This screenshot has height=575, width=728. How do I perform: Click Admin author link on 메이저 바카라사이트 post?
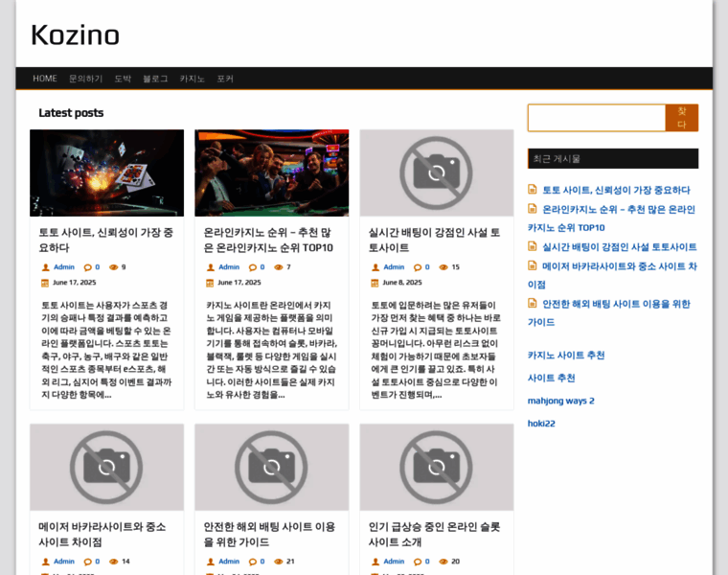(x=64, y=562)
